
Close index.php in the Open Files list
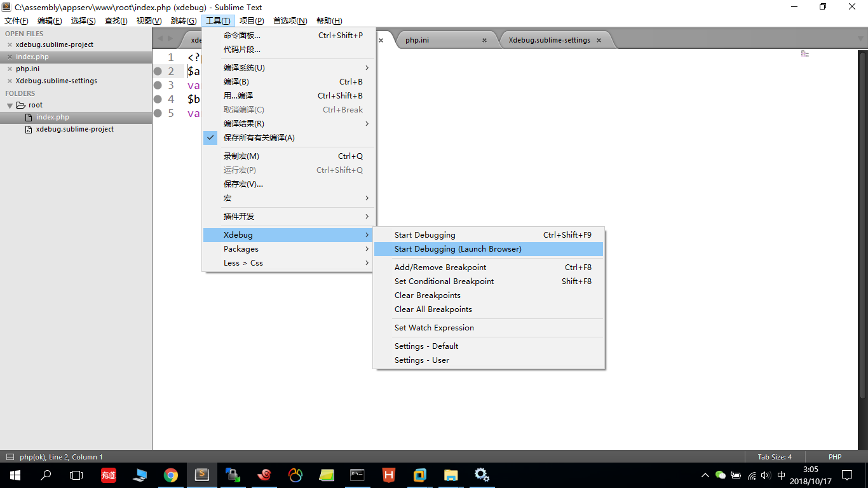[10, 57]
